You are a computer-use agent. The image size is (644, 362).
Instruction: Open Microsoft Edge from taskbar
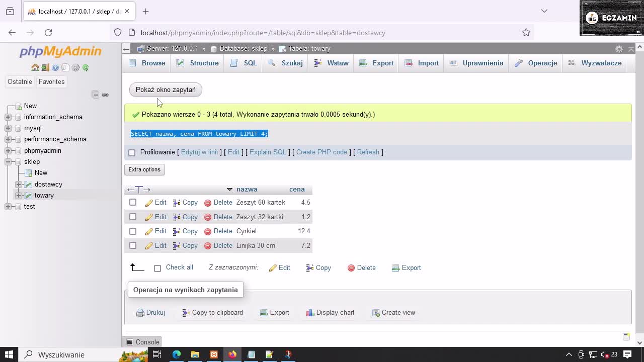point(177,354)
